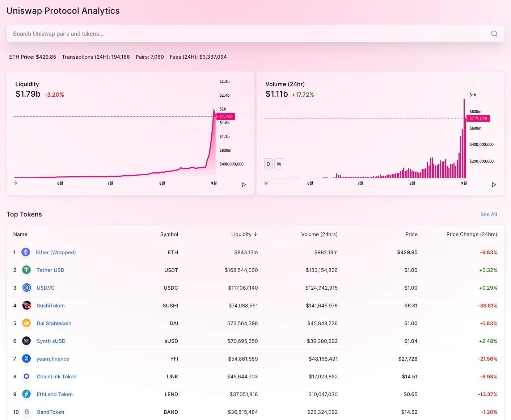Click the yearn.finance logo icon
This screenshot has height=420, width=511.
26,358
